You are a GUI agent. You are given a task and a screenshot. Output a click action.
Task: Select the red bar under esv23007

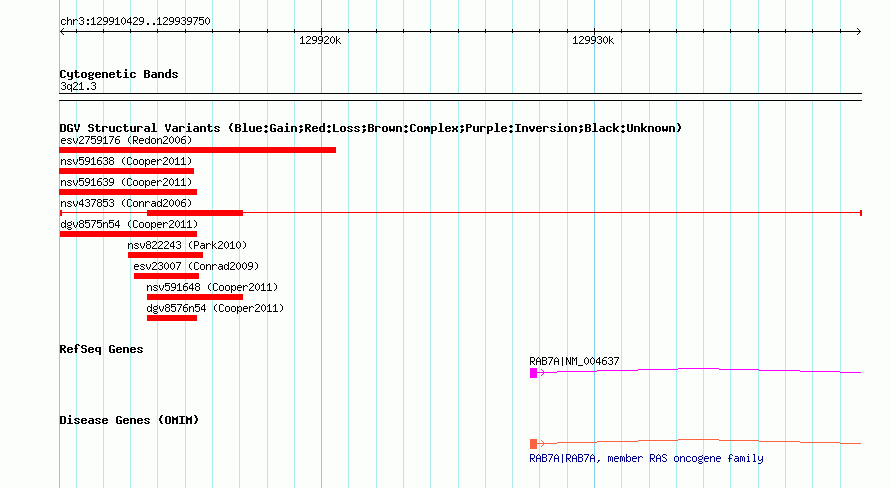(166, 276)
